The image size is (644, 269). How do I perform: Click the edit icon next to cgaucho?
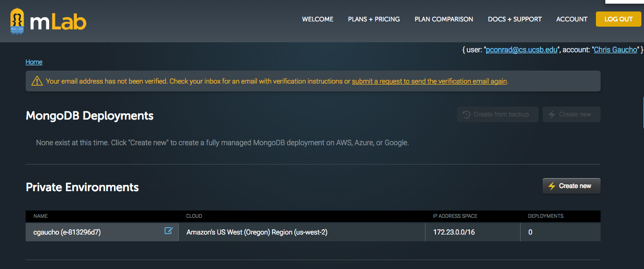(168, 231)
